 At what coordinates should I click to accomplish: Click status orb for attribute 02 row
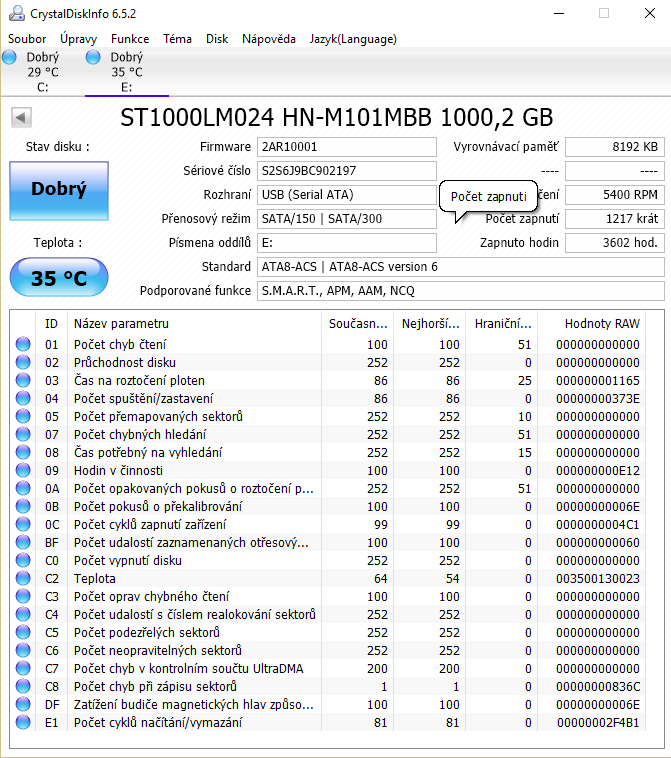pos(23,362)
